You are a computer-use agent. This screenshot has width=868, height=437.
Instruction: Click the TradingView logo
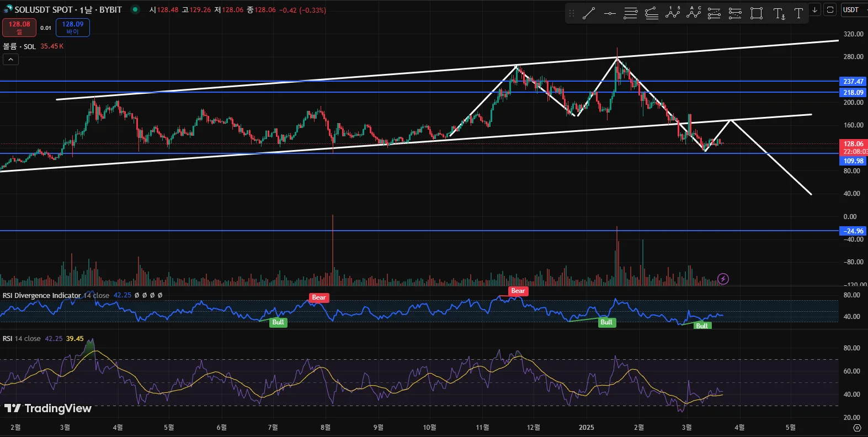click(48, 408)
